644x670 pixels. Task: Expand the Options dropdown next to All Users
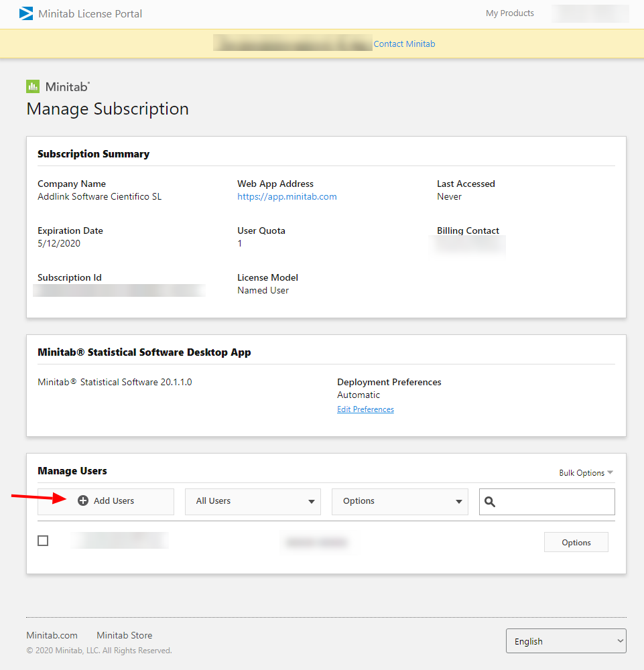(399, 502)
